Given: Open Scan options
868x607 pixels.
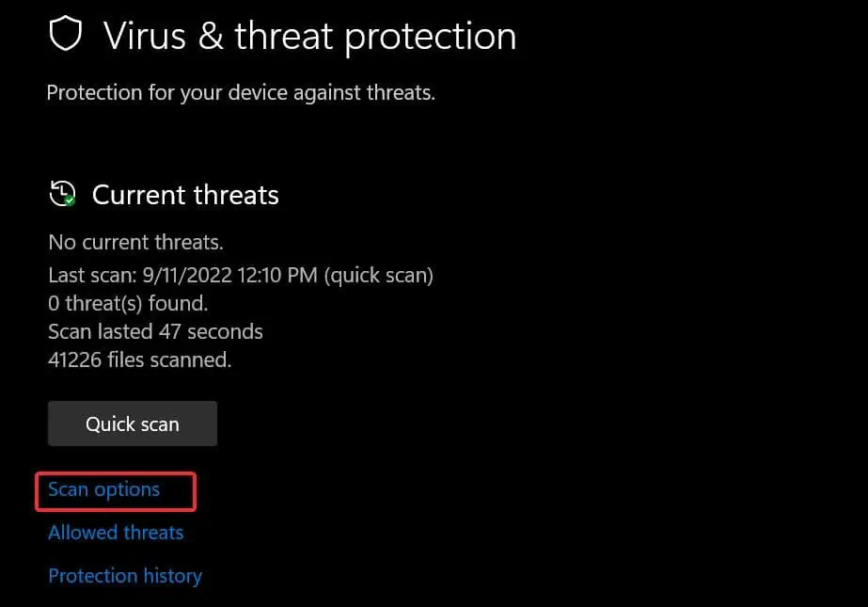Looking at the screenshot, I should click(103, 489).
